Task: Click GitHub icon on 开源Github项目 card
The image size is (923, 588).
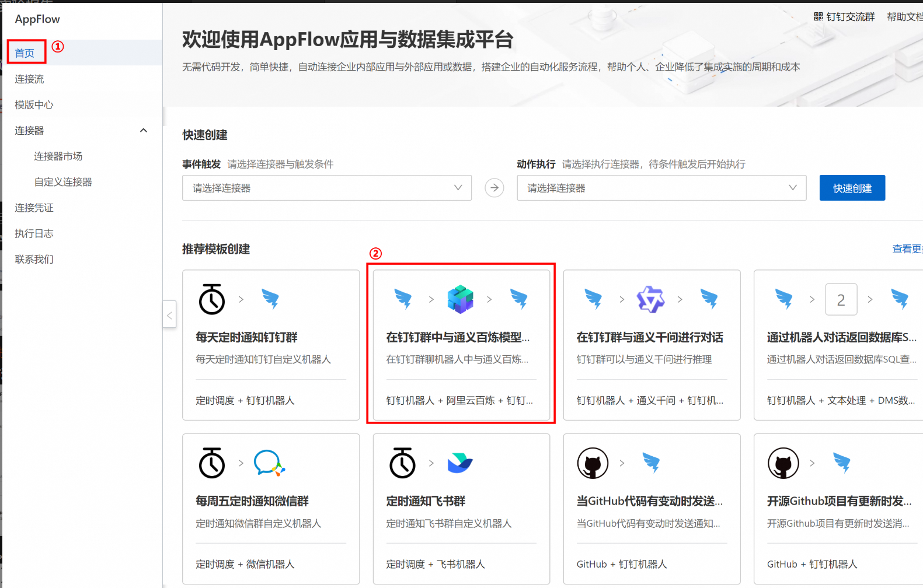Action: [783, 463]
